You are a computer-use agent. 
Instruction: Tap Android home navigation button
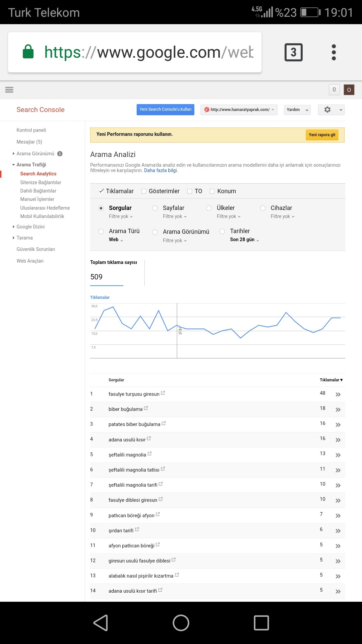[x=181, y=623]
